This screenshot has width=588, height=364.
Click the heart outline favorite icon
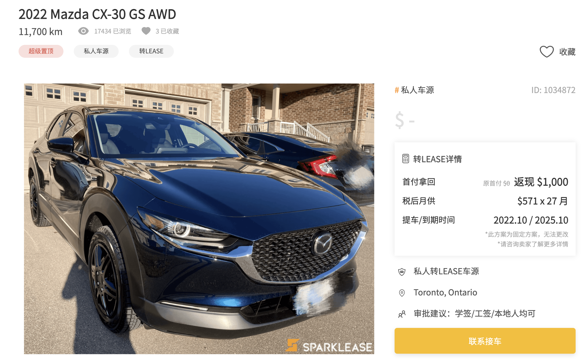pyautogui.click(x=546, y=52)
